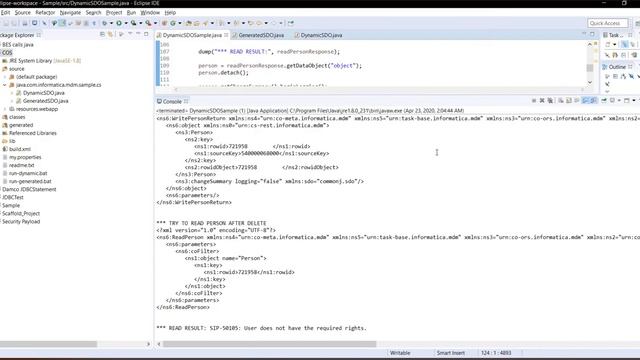Viewport: 640px width, 360px height.
Task: Click Remove All Terminated Launches icon
Action: click(x=550, y=100)
